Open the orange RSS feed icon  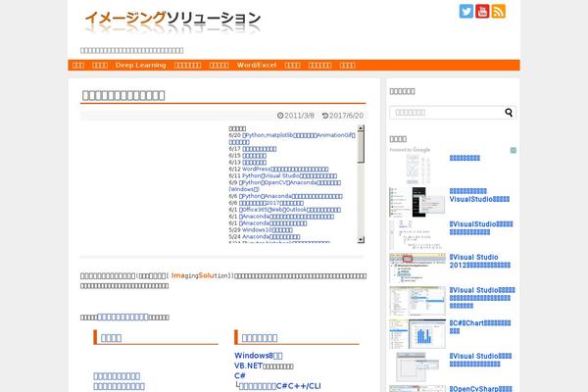[499, 11]
